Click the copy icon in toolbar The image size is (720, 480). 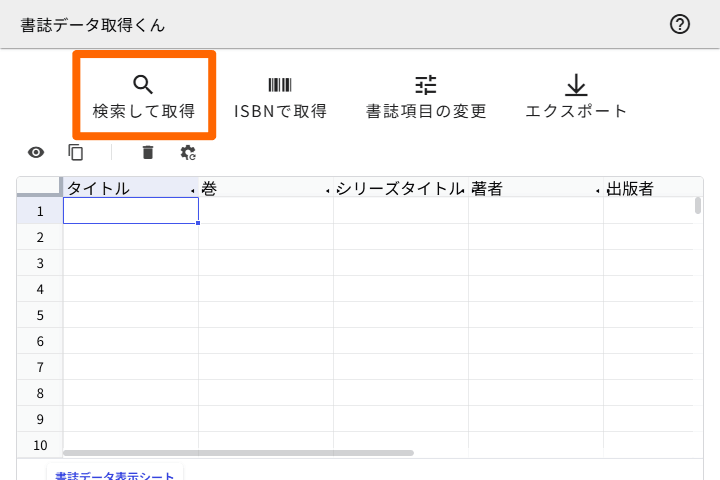click(76, 152)
